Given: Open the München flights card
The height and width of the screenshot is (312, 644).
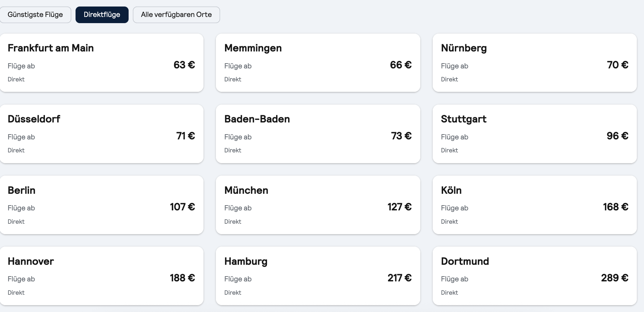Looking at the screenshot, I should click(318, 205).
